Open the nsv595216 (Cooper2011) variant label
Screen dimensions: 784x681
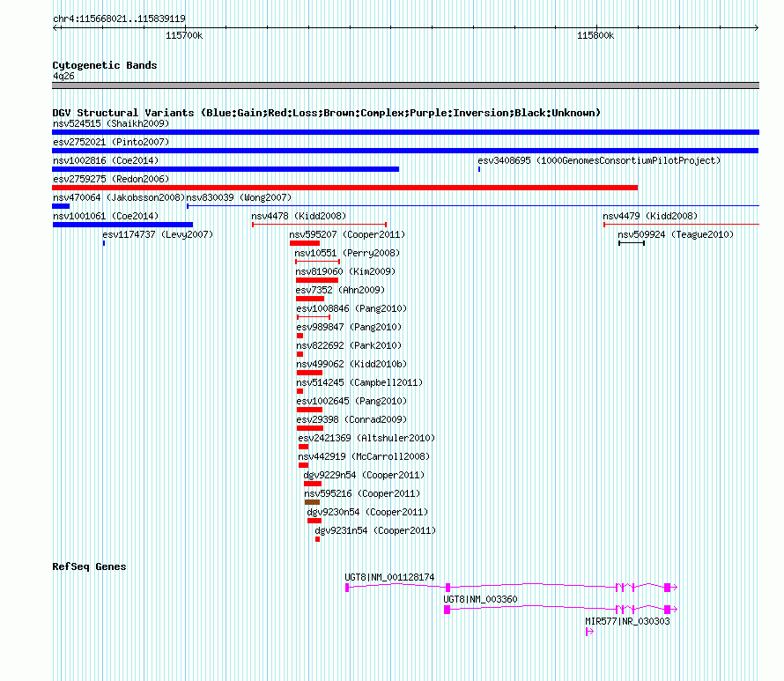[x=362, y=493]
